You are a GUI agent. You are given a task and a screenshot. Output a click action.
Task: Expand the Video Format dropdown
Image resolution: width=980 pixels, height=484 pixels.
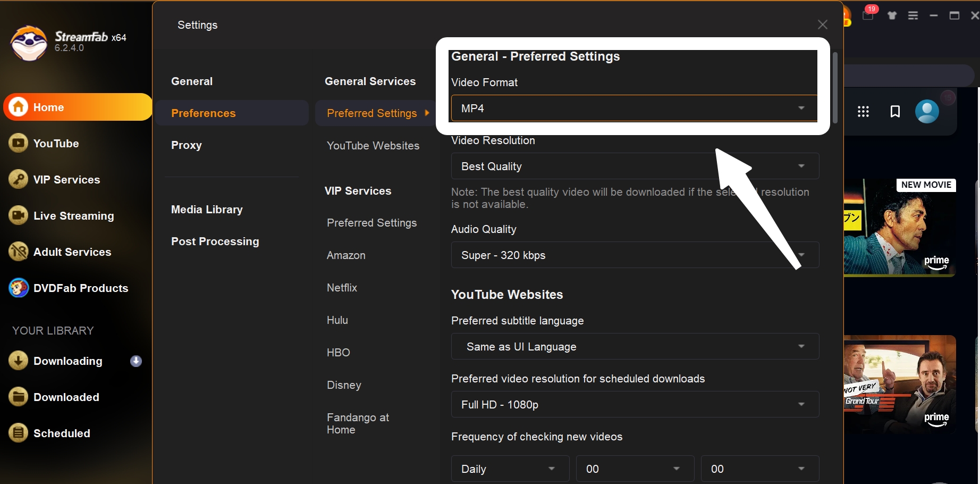coord(633,109)
